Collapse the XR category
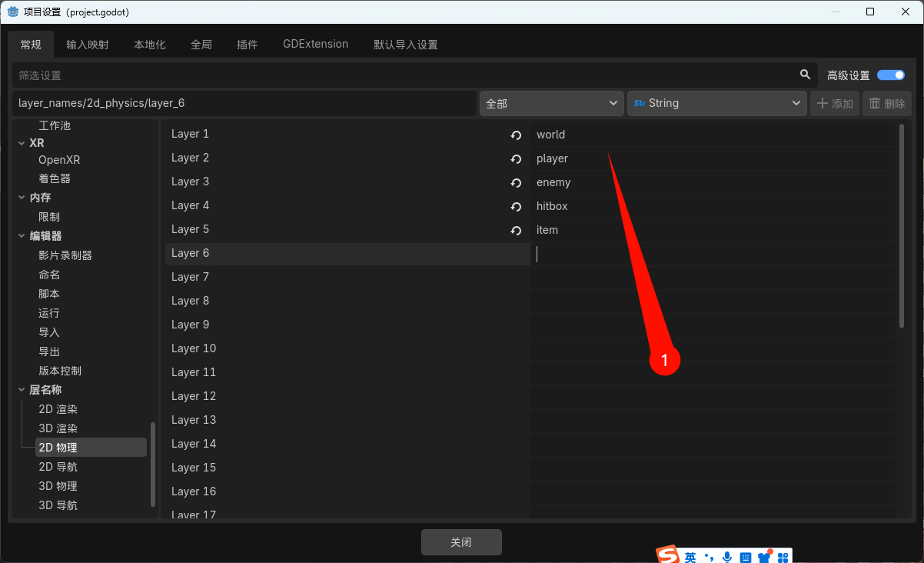Screen dimensions: 924x563 [22, 144]
